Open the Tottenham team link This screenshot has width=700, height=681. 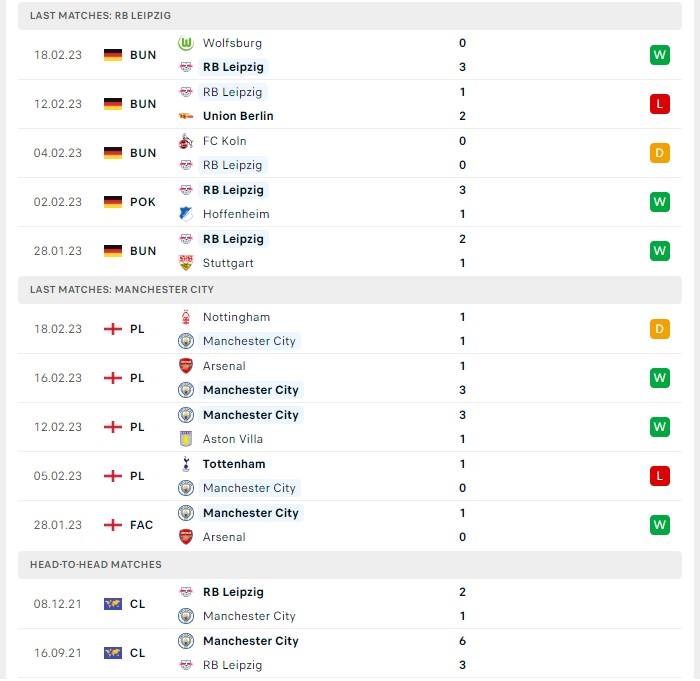[x=234, y=464]
